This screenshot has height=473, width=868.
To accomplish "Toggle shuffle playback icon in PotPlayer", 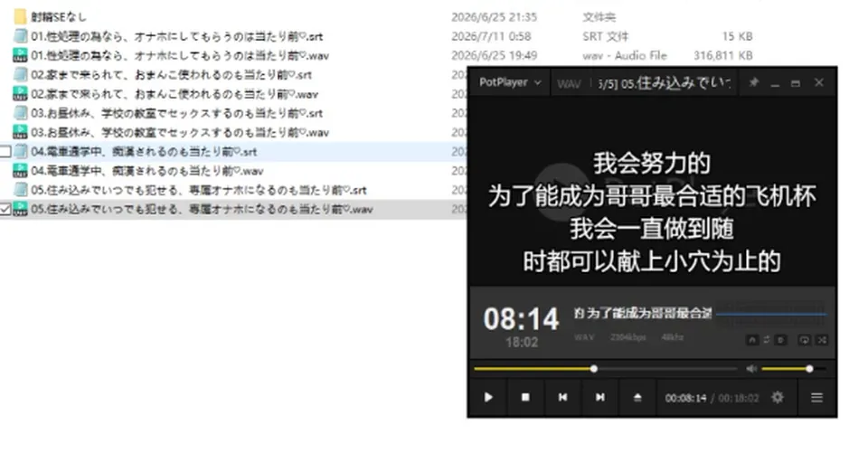I will coord(822,339).
